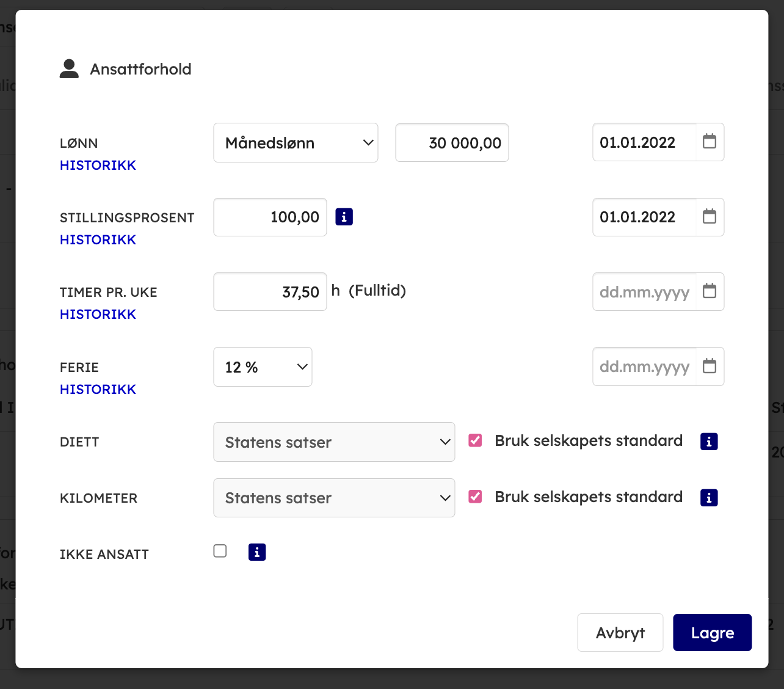Uncheck Bruk selskapets standard for Kilometer
784x689 pixels.
(x=475, y=497)
